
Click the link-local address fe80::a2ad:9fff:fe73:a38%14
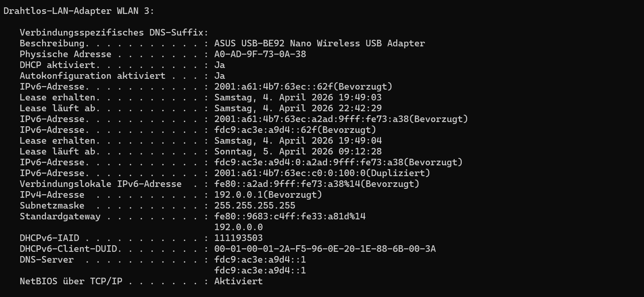point(317,184)
